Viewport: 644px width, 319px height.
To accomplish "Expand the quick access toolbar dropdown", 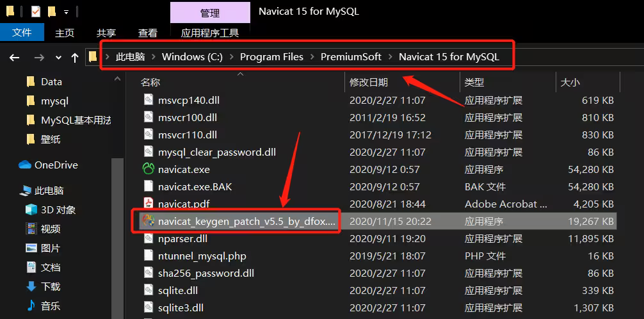I will pyautogui.click(x=66, y=12).
